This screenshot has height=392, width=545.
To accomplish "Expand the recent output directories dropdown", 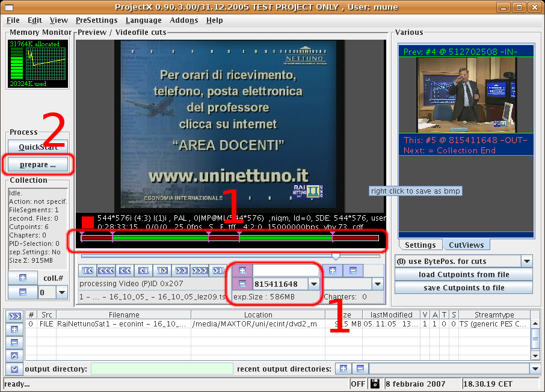I will coord(535,369).
